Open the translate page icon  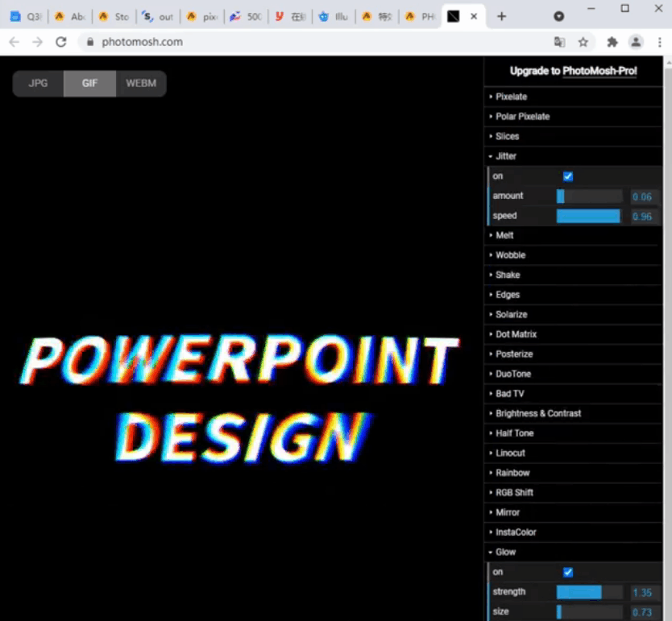coord(559,42)
